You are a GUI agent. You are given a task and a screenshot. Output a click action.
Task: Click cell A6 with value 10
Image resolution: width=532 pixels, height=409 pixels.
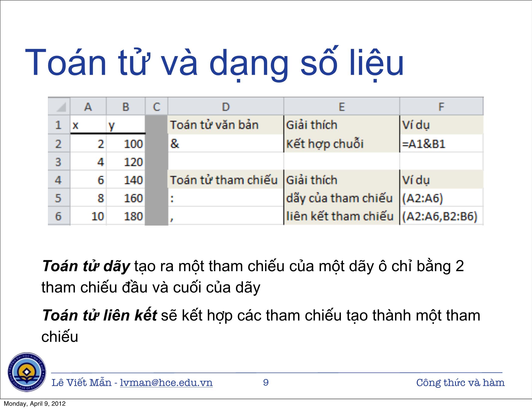[88, 216]
